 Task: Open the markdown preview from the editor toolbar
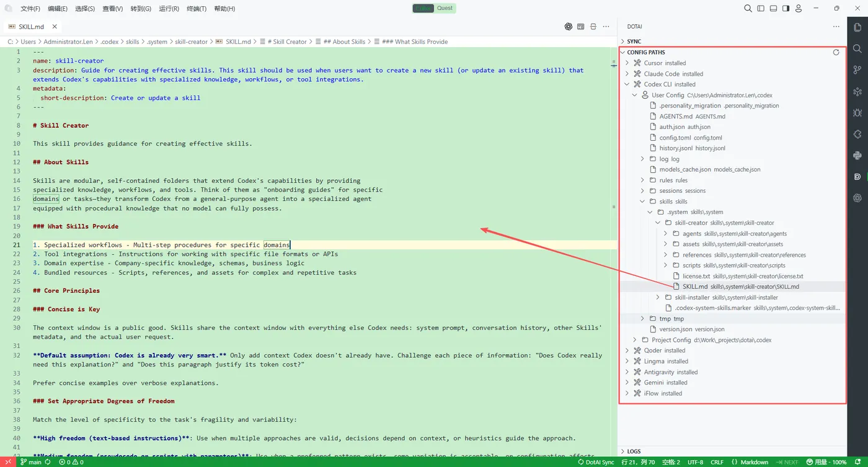pyautogui.click(x=581, y=27)
